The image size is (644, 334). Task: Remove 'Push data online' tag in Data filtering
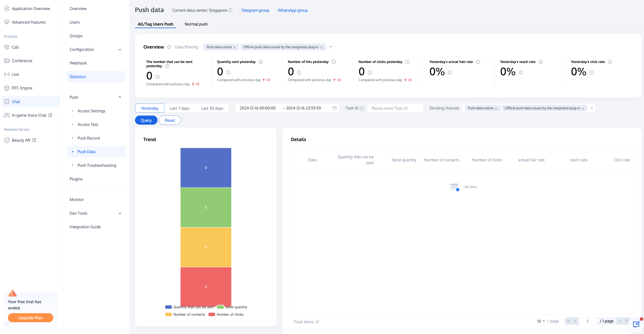point(234,47)
